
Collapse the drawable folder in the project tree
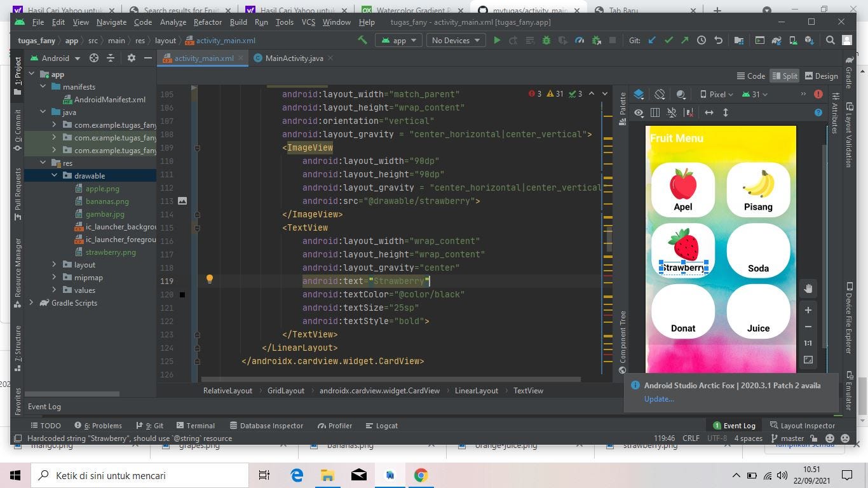click(55, 175)
